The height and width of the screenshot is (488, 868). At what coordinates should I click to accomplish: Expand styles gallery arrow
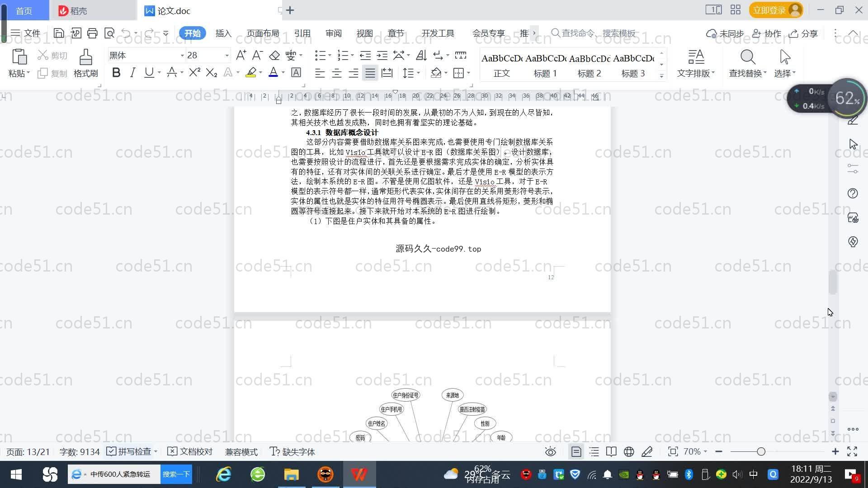click(x=661, y=76)
